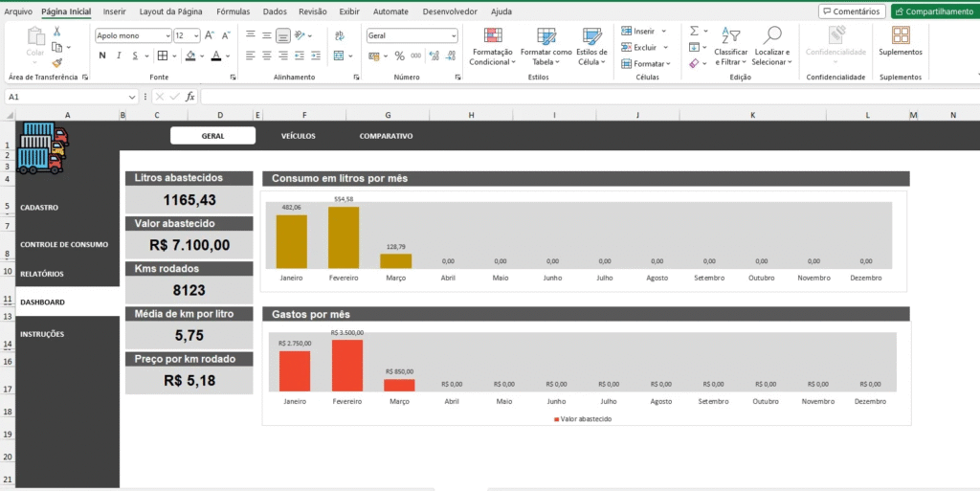Click the AutoSum sigma icon

[695, 31]
